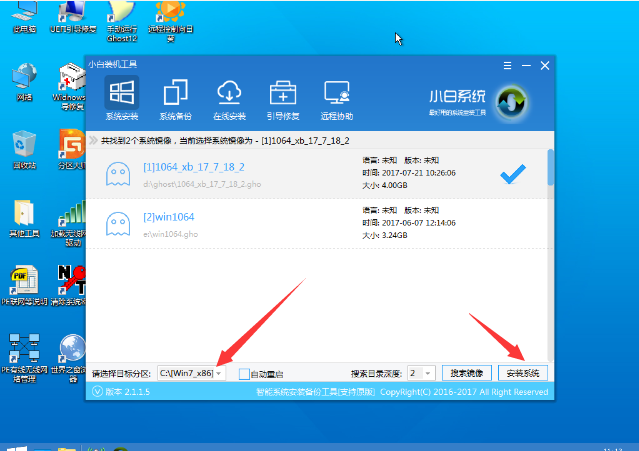Viewport: 639px width, 451px height.
Task: Click the d:\ghost\1064_xb_17_7_18_2.gho path text
Action: (x=202, y=184)
